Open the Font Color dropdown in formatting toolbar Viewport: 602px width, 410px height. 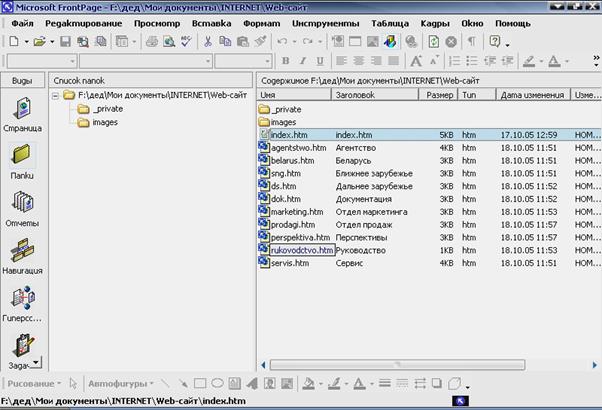567,61
